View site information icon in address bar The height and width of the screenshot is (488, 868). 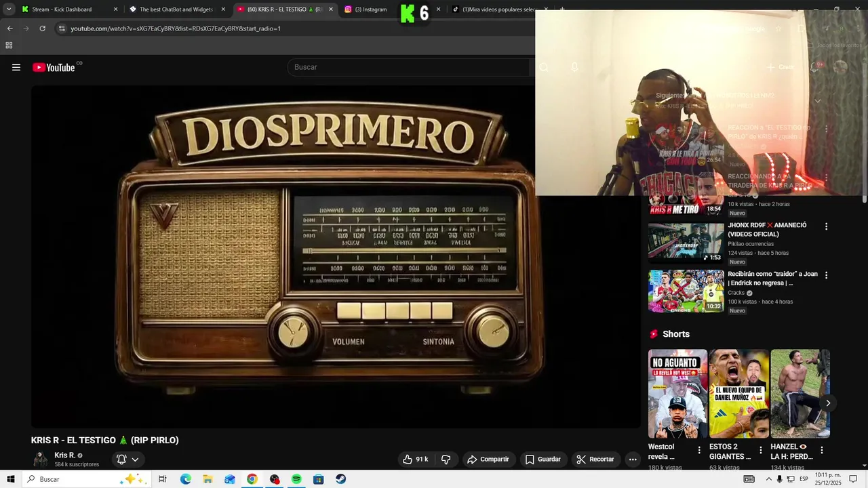(62, 28)
